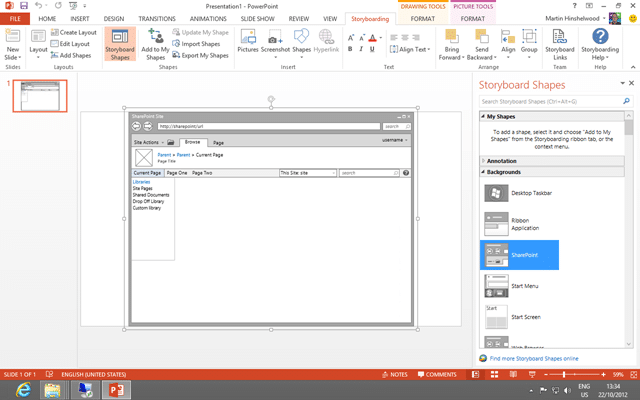Image resolution: width=640 pixels, height=400 pixels.
Task: Open the Group menu in Arrange
Action: point(529,44)
